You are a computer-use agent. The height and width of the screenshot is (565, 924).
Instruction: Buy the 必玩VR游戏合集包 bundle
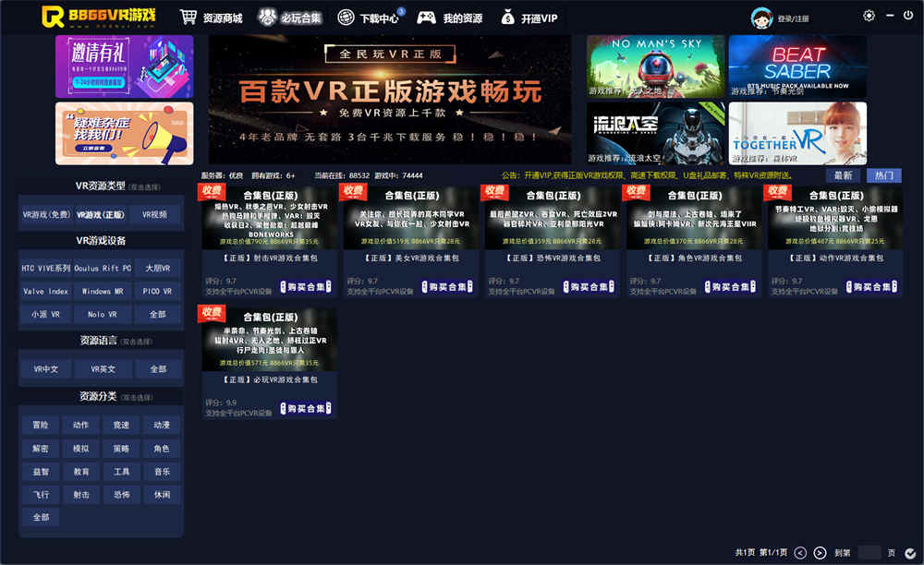click(x=305, y=408)
